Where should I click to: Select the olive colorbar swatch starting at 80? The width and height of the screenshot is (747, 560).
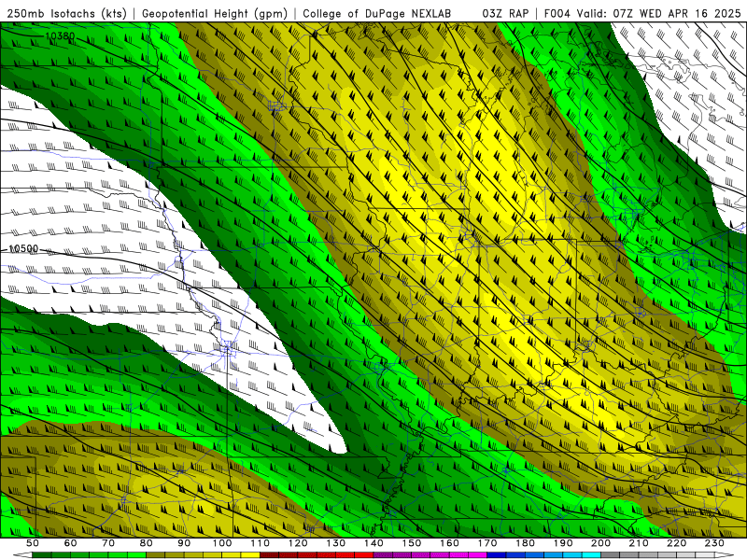(x=155, y=555)
